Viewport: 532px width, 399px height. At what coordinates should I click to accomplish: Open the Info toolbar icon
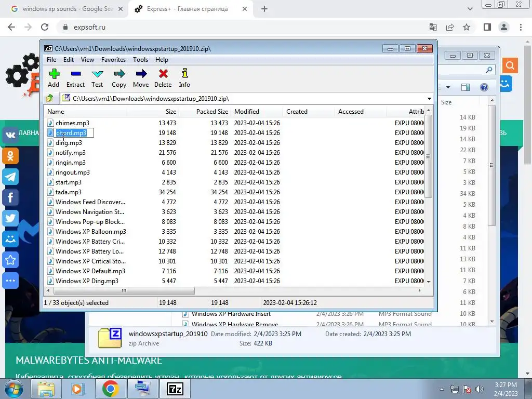(x=184, y=78)
